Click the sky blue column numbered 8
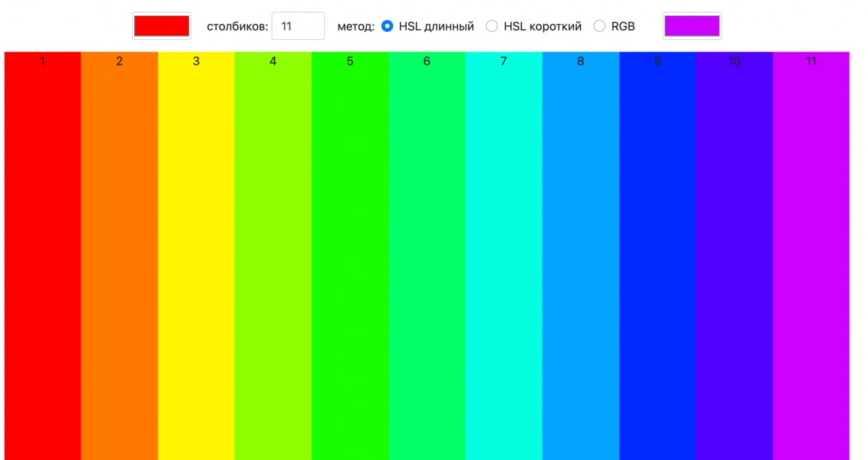Viewport: 868px width, 460px height. pyautogui.click(x=580, y=256)
